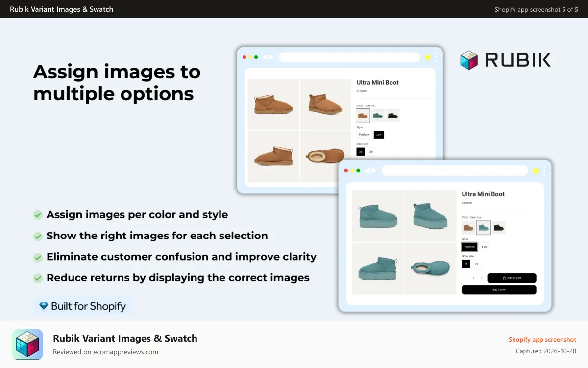
Task: Click the Built for Shopify badge text
Action: click(88, 306)
